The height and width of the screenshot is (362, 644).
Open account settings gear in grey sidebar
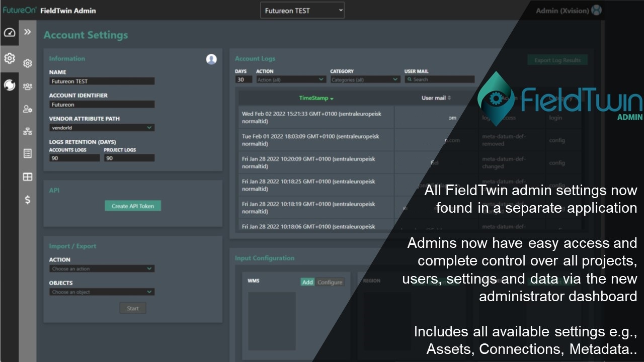pyautogui.click(x=28, y=63)
